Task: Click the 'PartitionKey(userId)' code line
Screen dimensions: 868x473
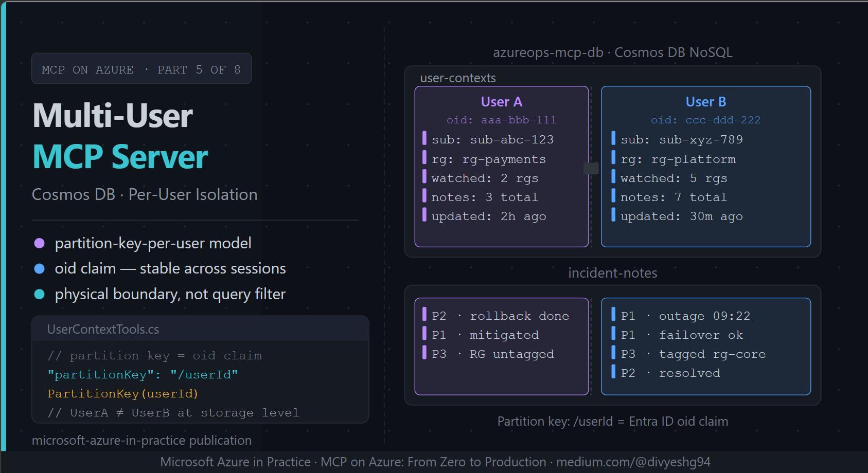Action: click(x=123, y=393)
